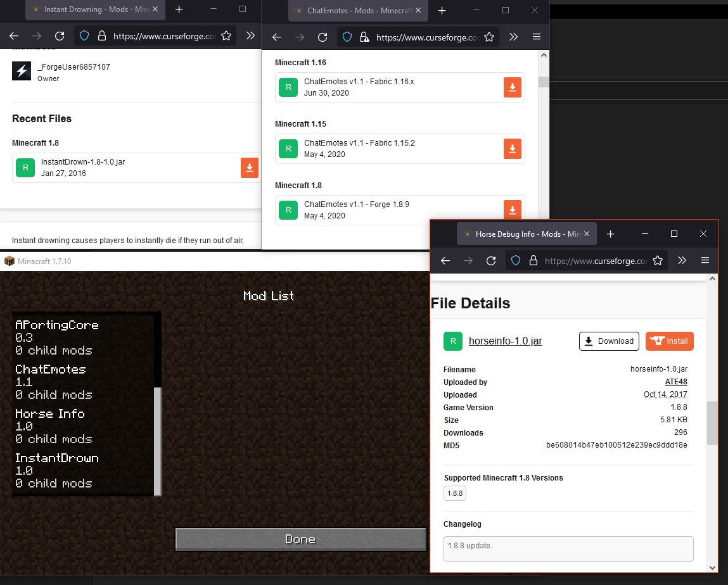Click padlock icon in ChatEmotes window
728x585 pixels.
click(364, 37)
